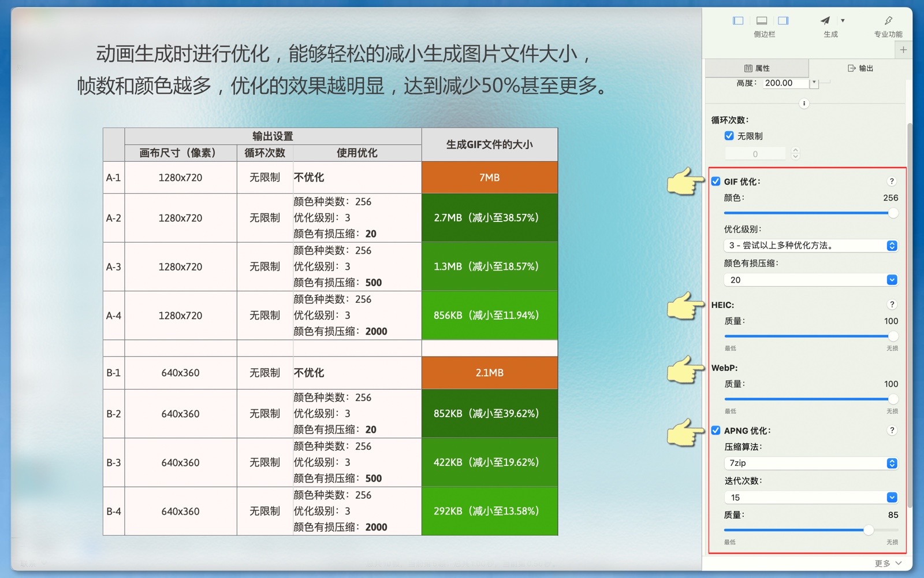The image size is (924, 578).
Task: Click the GIF 优化 help question mark
Action: (x=892, y=181)
